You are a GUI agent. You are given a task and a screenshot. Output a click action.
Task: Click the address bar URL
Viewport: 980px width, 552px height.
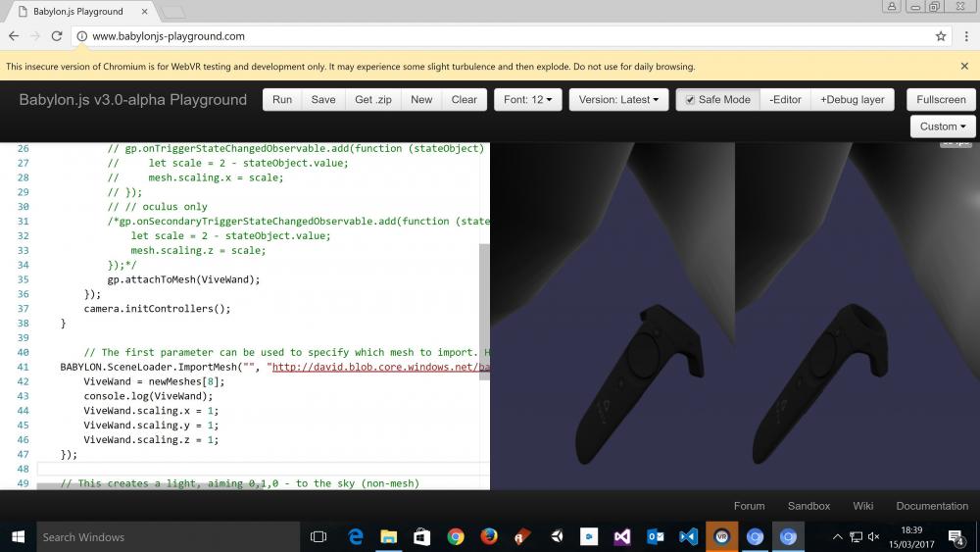coord(169,36)
